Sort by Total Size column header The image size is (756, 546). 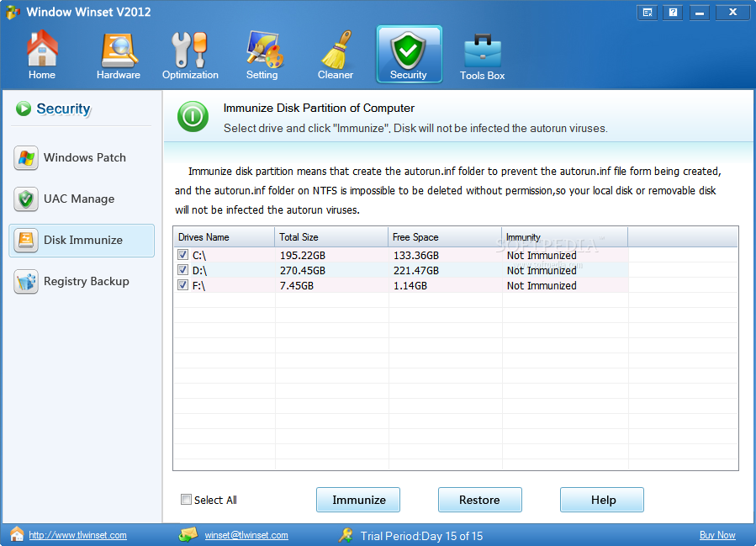coord(331,237)
